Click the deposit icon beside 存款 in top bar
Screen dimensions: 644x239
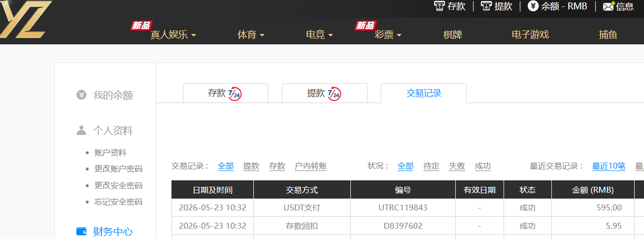439,6
